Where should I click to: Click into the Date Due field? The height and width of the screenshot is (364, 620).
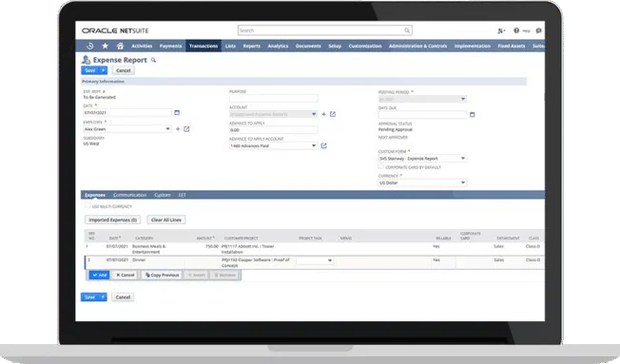(423, 115)
